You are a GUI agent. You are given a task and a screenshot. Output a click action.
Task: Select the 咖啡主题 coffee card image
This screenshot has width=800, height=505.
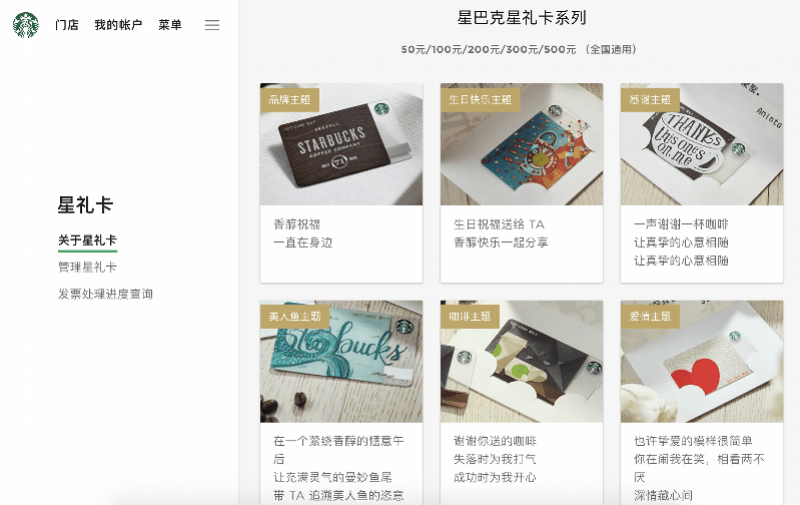pyautogui.click(x=521, y=362)
